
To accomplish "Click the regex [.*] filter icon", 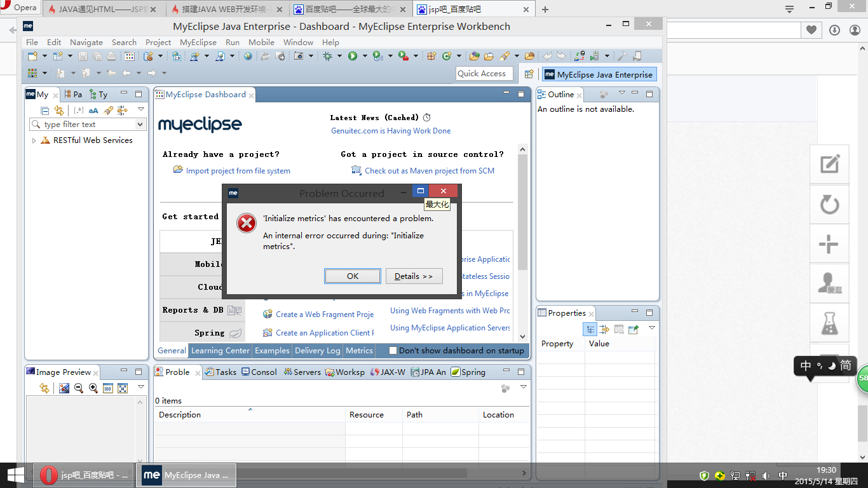I will click(79, 111).
